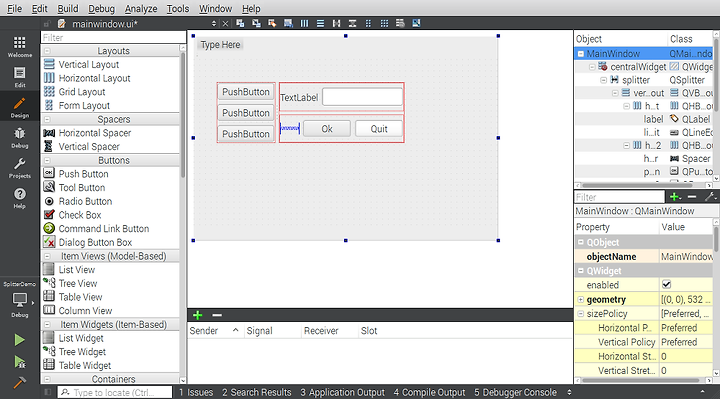The height and width of the screenshot is (399, 720).
Task: Open the File menu
Action: click(x=14, y=8)
